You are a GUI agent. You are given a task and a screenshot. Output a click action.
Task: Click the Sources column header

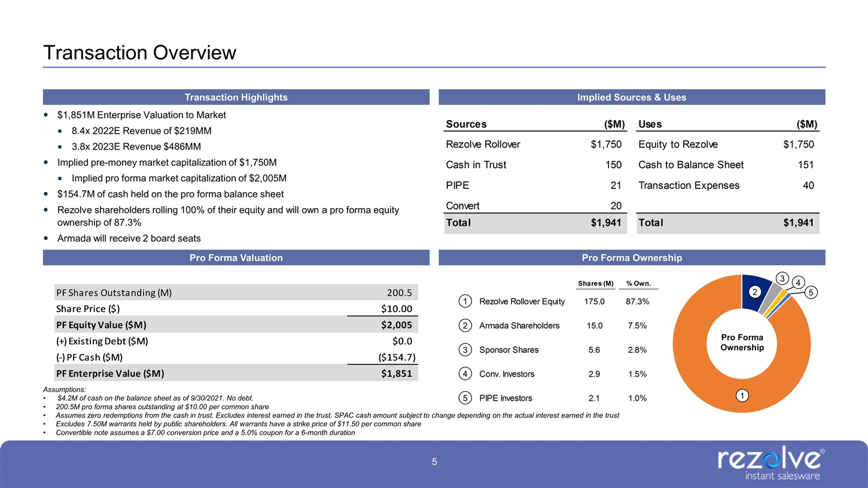(x=467, y=124)
